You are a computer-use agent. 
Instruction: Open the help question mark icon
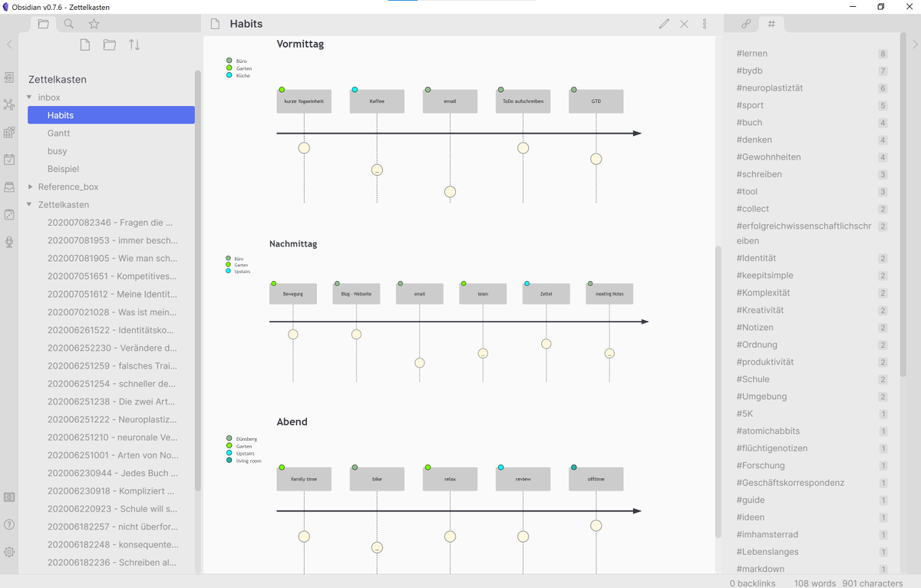click(x=9, y=525)
